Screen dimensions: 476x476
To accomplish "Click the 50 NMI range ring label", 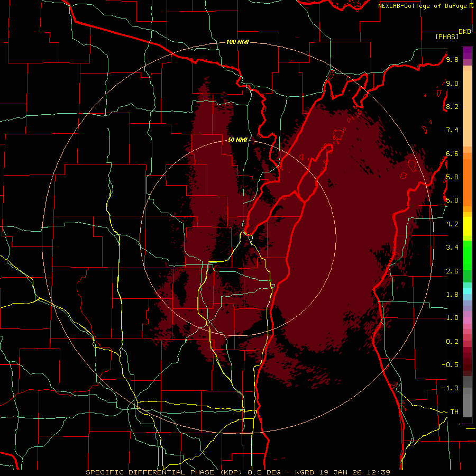I will pos(237,140).
